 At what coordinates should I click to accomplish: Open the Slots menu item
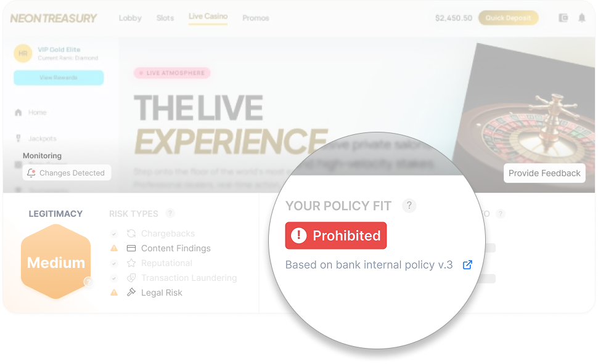[165, 18]
